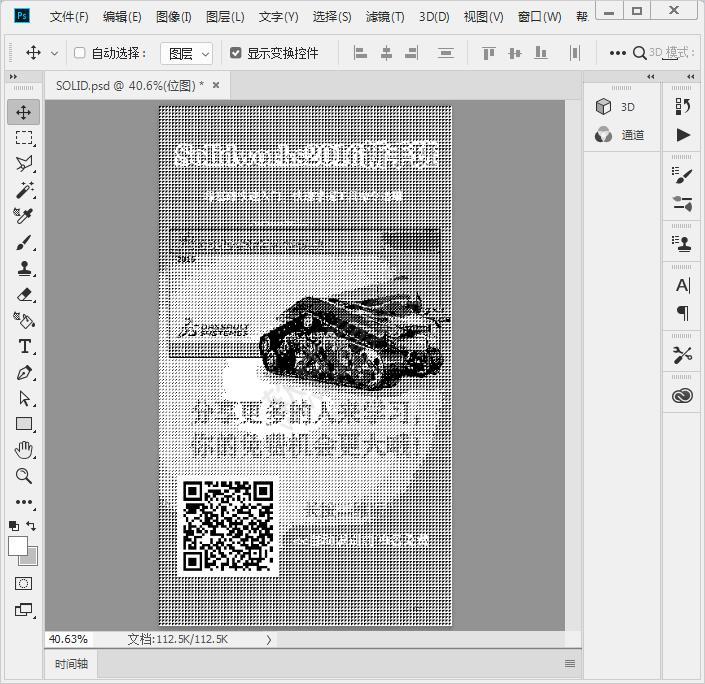
Task: Select the Clone Stamp tool
Action: (24, 268)
